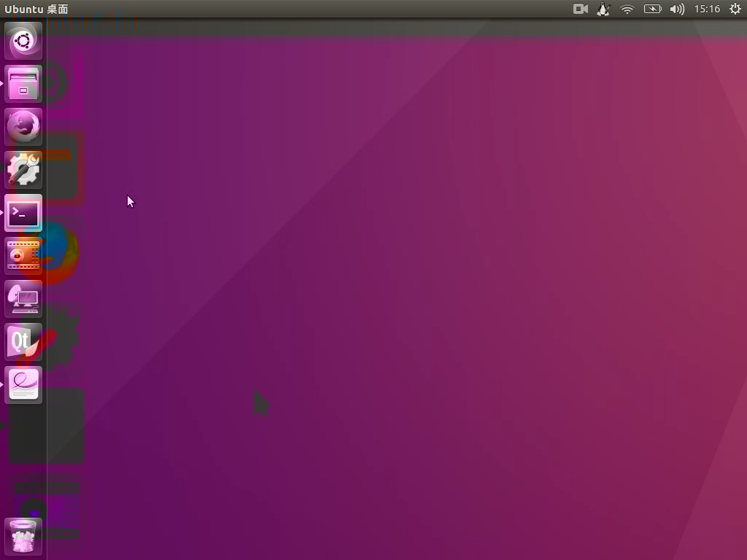Click the video camera recording indicator

[580, 9]
